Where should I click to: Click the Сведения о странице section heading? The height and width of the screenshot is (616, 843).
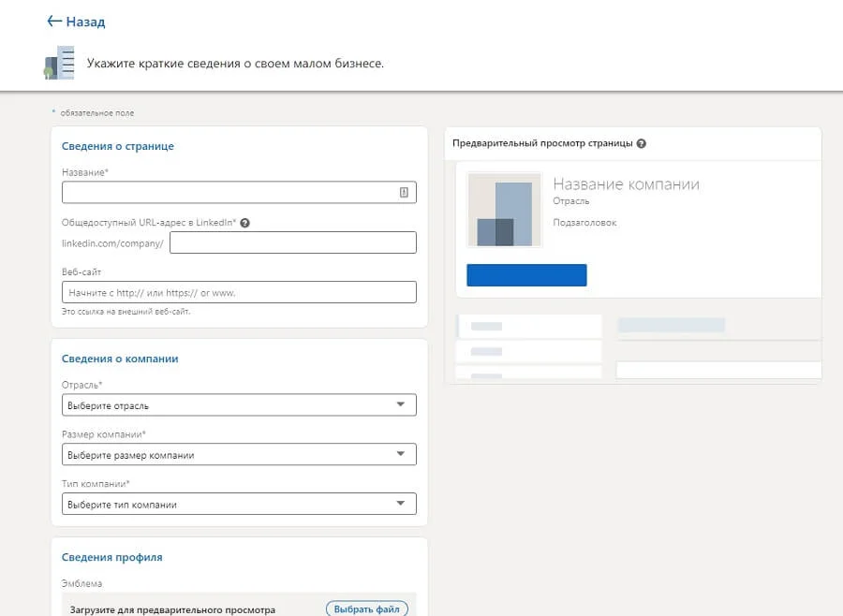click(118, 146)
